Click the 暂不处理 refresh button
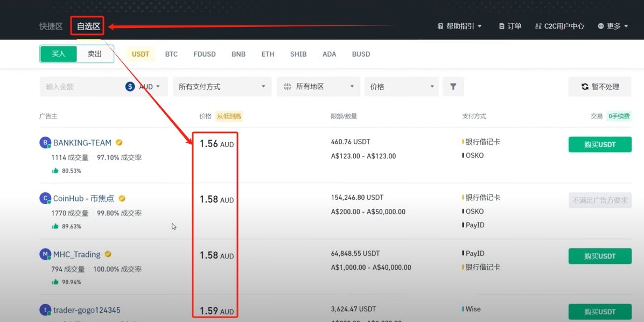Viewport: 644px width, 322px height. click(x=600, y=87)
